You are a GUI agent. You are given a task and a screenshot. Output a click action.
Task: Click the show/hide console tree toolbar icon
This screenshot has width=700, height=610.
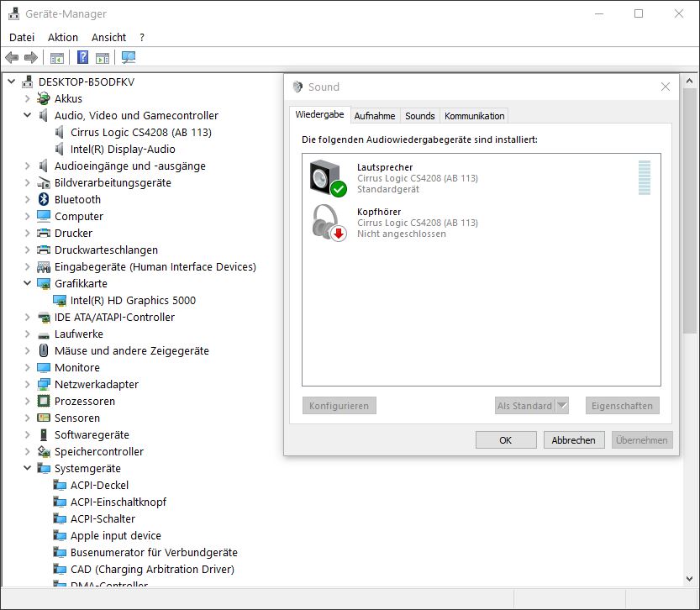tap(57, 58)
